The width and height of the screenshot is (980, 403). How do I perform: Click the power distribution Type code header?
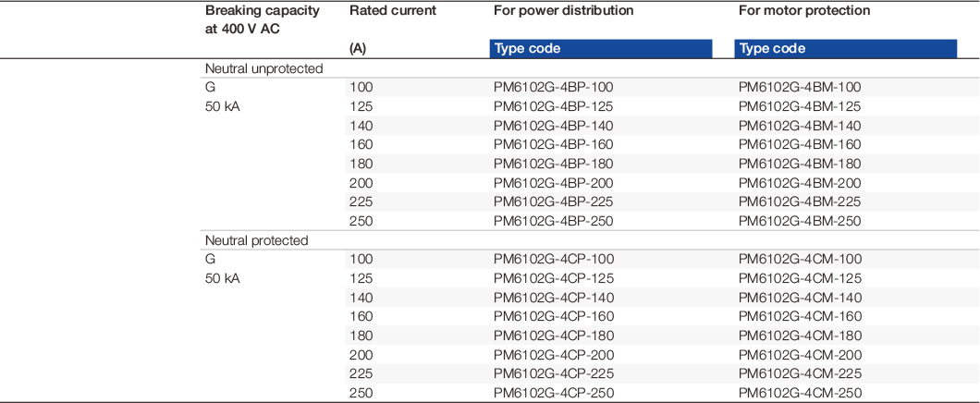[x=601, y=49]
